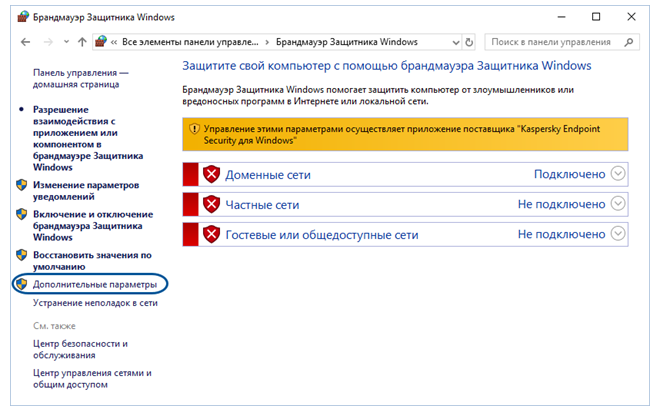Viewport: 653px width, 409px height.
Task: Open Устранение неполадок в сети
Action: (x=95, y=302)
